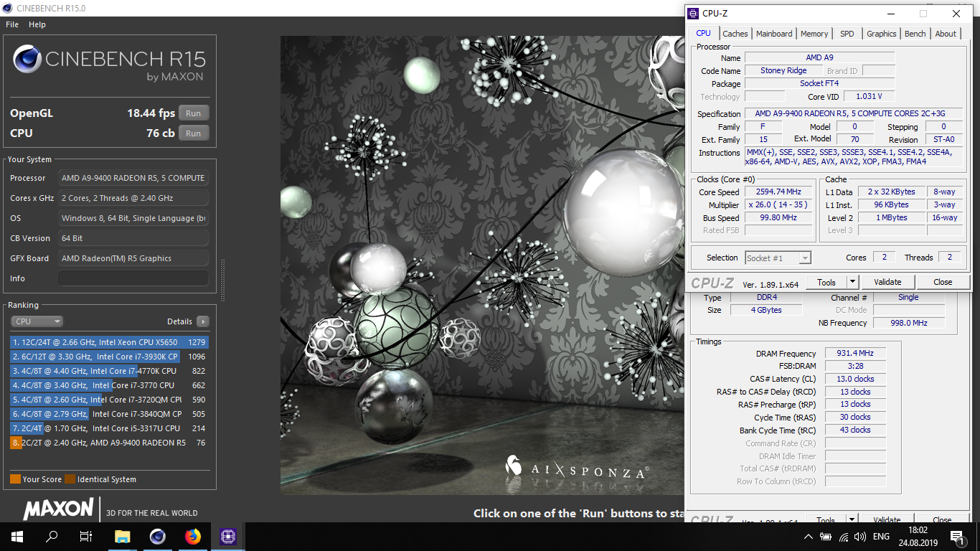This screenshot has height=551, width=980.
Task: Click the rendered scene preview image
Action: point(482,265)
